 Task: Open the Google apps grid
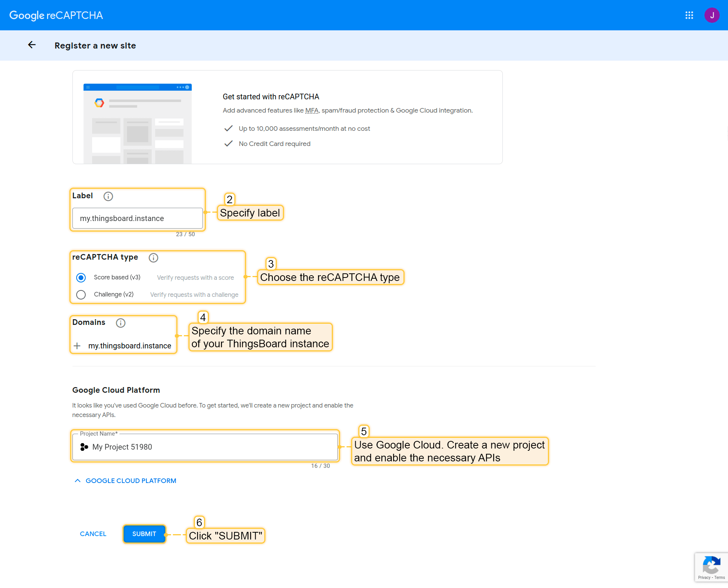(x=689, y=15)
